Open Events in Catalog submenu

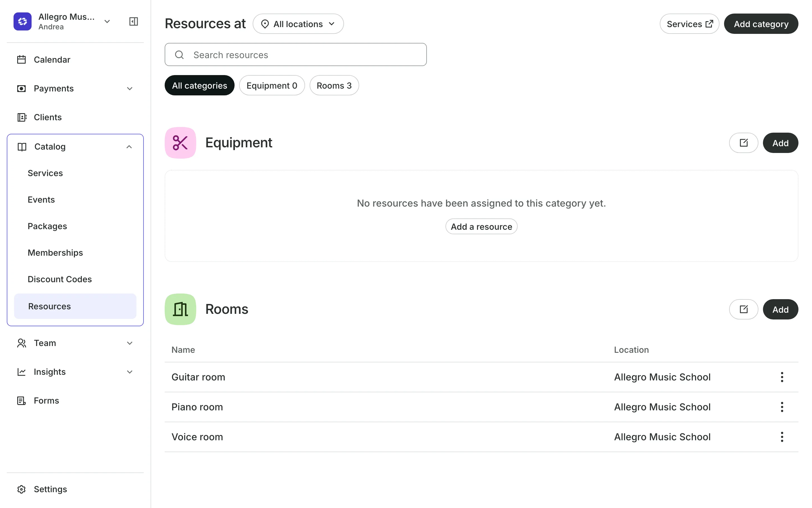pos(41,200)
